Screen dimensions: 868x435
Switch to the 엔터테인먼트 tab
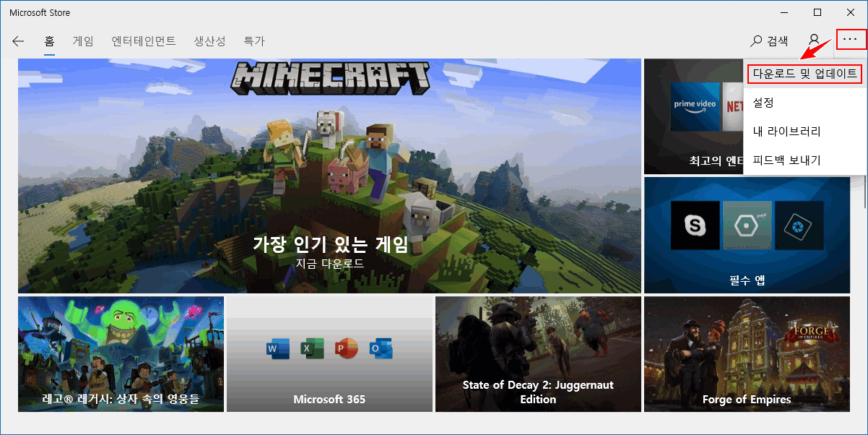(144, 41)
